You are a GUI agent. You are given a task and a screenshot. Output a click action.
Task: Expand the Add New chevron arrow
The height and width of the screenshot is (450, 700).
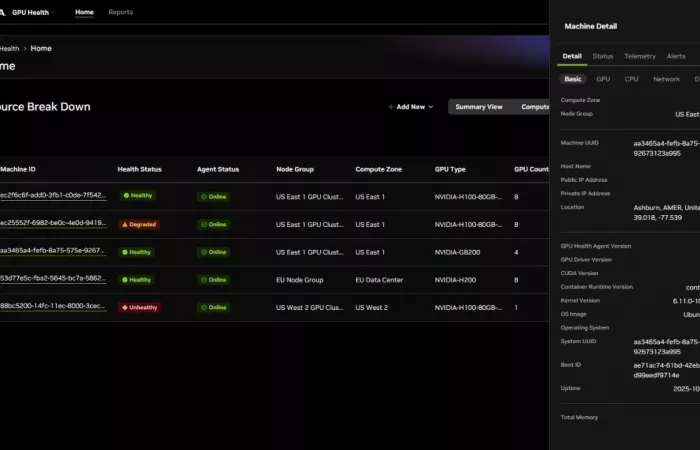point(430,107)
